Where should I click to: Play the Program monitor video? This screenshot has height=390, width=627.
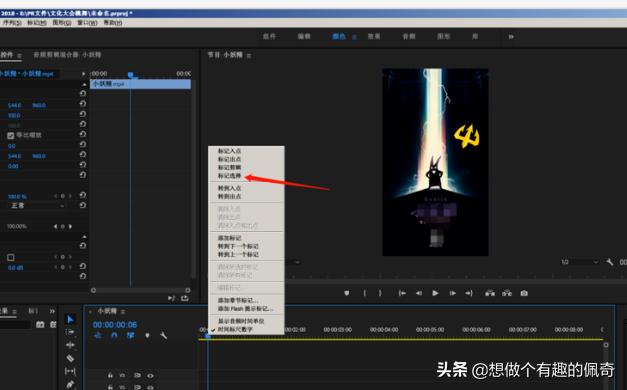(x=435, y=293)
